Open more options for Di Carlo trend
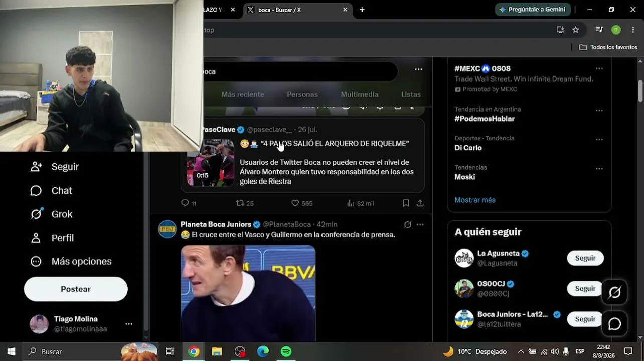The height and width of the screenshot is (361, 644). 599,139
